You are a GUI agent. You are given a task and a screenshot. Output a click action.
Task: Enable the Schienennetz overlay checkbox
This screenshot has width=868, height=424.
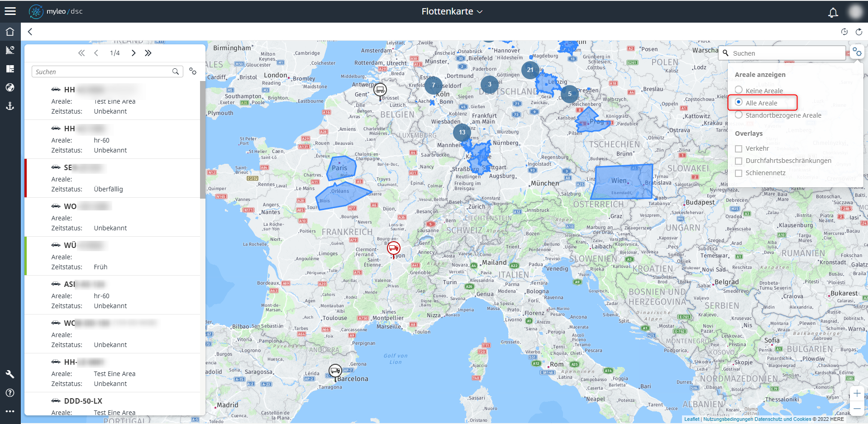point(739,173)
